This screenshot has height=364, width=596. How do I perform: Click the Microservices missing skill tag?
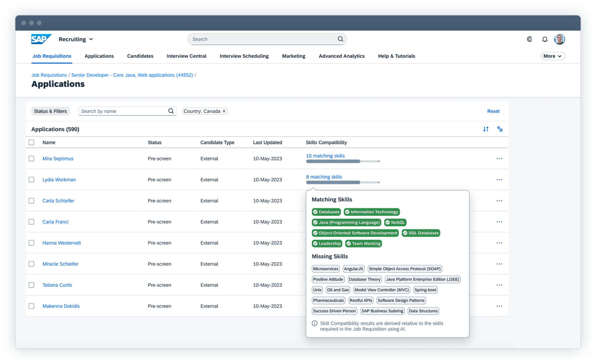pos(326,269)
